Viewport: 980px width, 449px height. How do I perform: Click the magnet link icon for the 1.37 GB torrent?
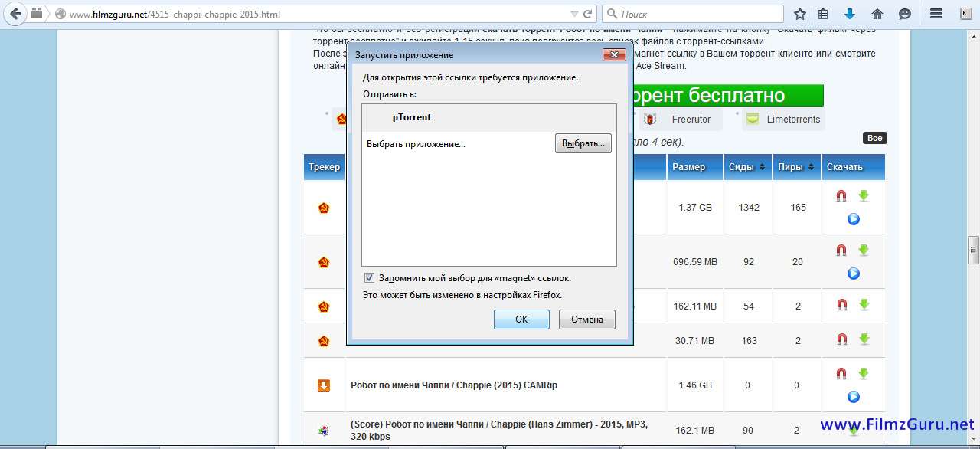coord(841,196)
